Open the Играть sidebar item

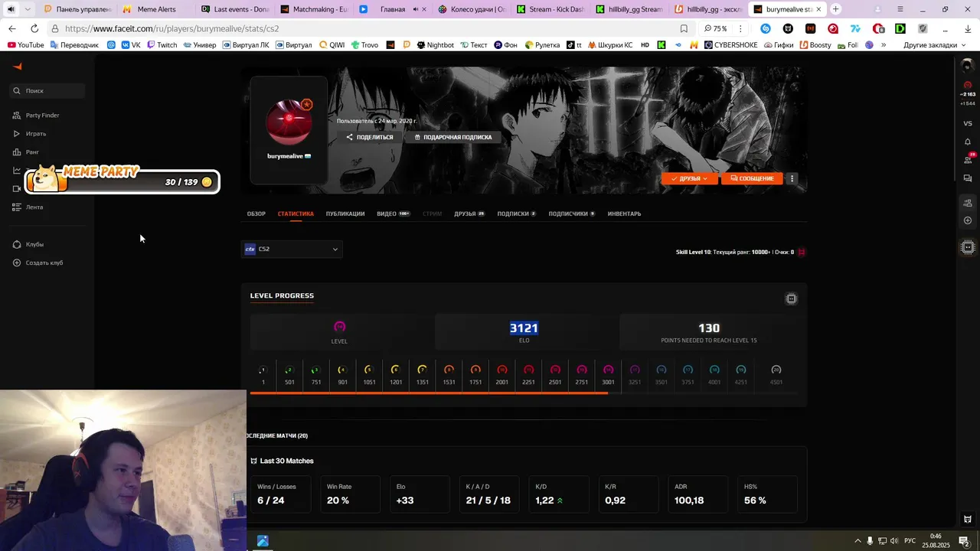point(30,134)
